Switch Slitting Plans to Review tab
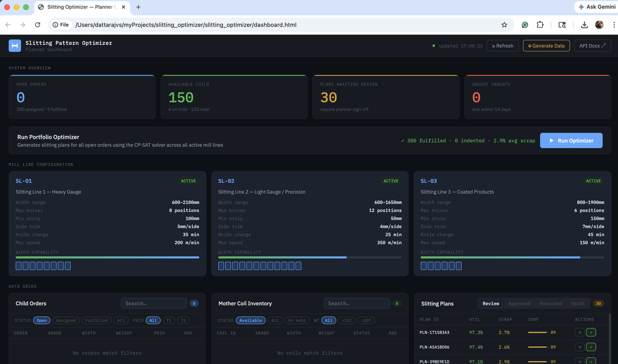This screenshot has width=618, height=364. 491,304
